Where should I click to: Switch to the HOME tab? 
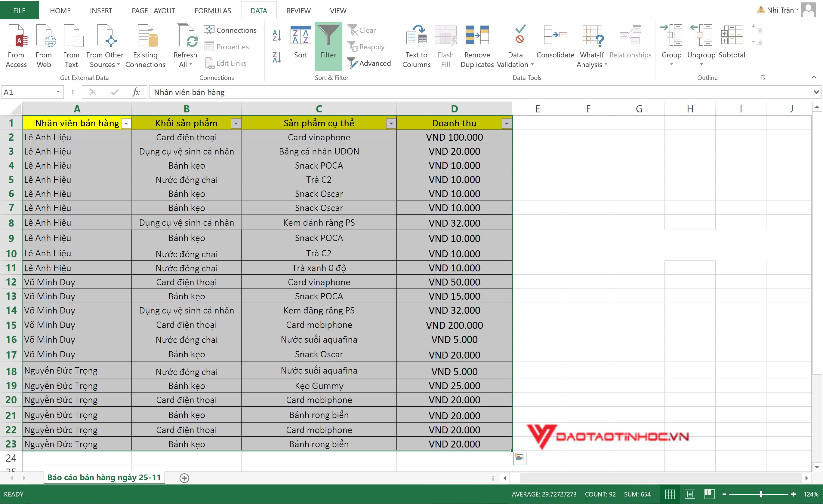[x=60, y=11]
